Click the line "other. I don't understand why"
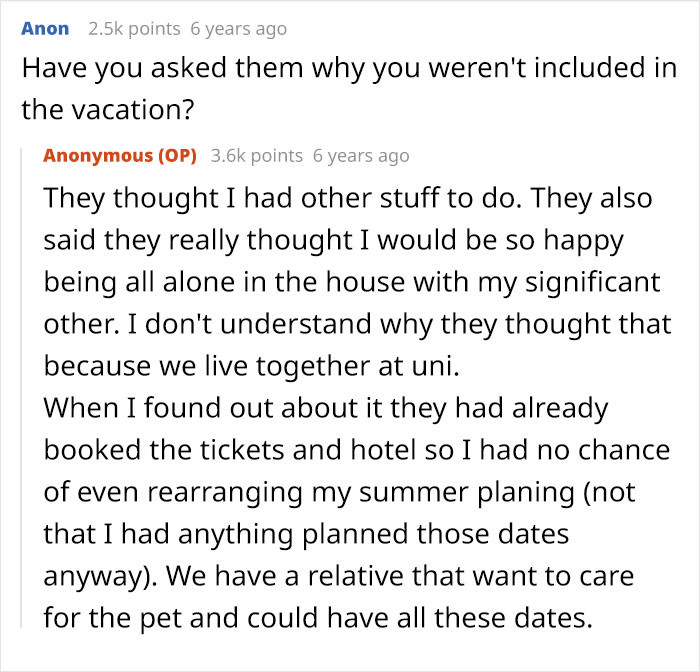This screenshot has height=672, width=700. [357, 324]
